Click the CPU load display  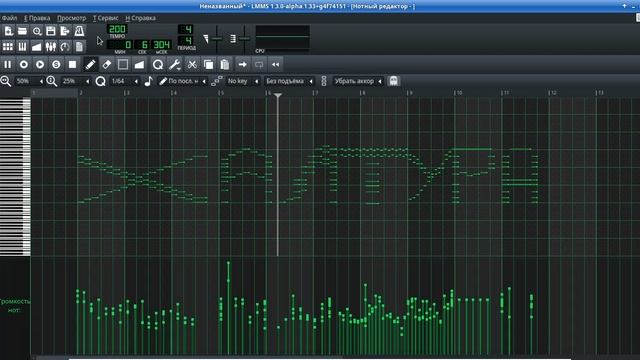coord(282,38)
